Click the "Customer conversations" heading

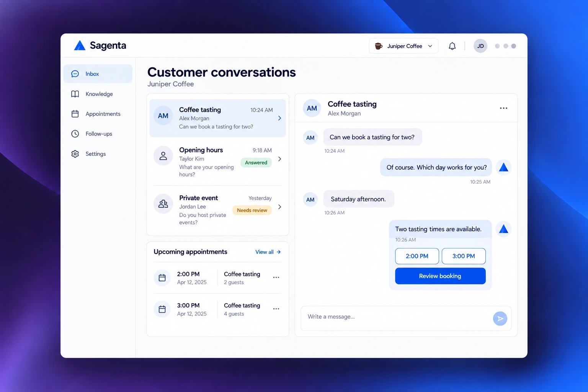tap(222, 72)
